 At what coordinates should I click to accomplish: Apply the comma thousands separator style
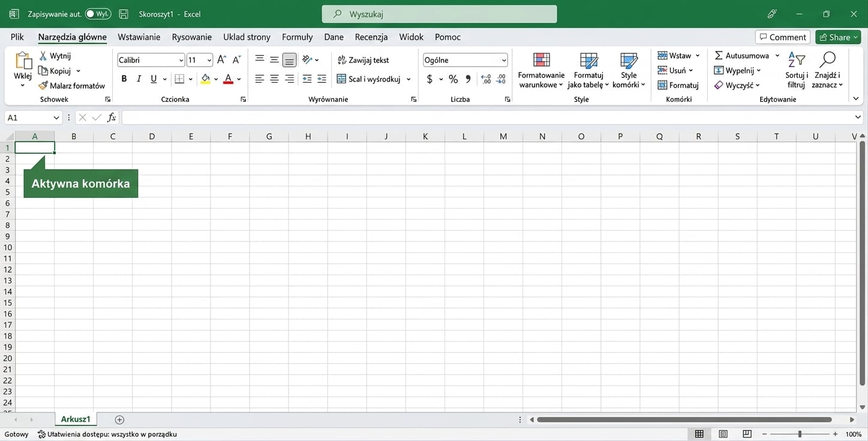tap(468, 79)
